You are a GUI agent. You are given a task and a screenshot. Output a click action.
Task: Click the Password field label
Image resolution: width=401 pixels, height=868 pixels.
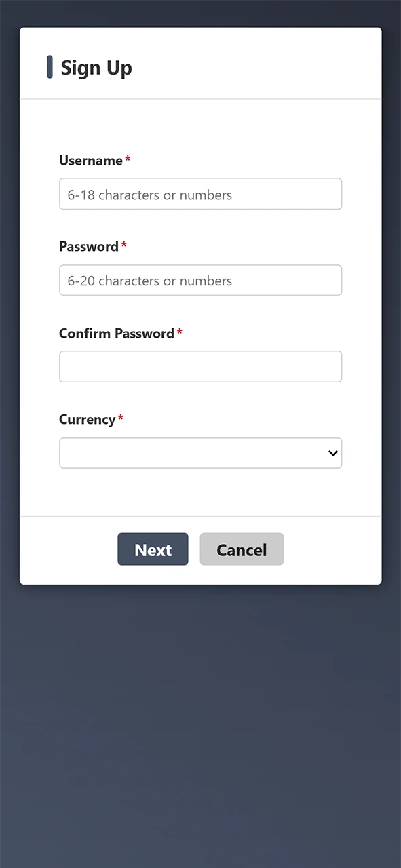[89, 247]
